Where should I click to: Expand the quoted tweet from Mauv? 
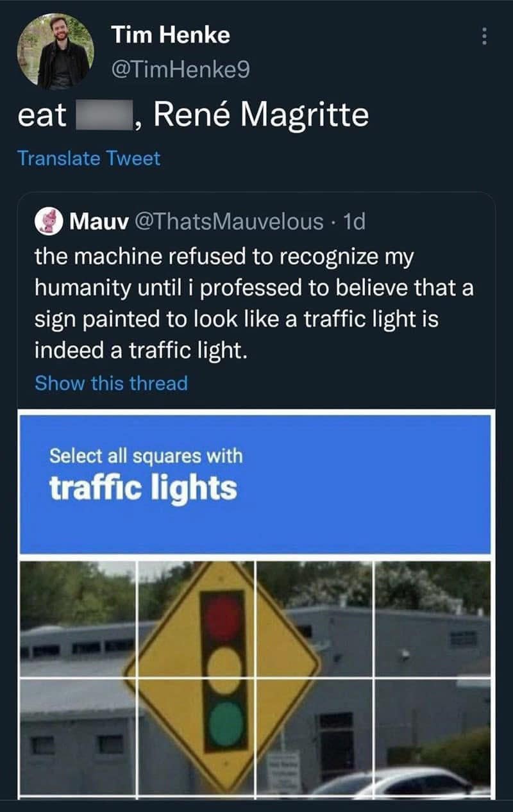click(256, 301)
